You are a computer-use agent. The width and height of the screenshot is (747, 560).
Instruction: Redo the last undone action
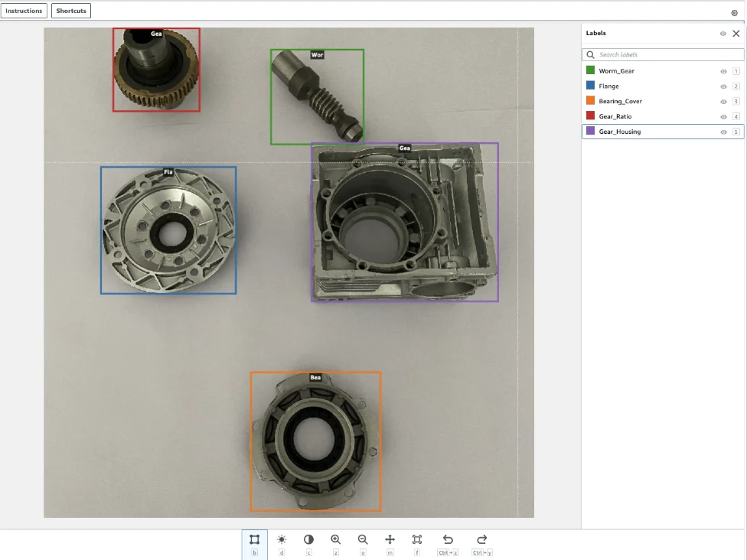pos(481,539)
